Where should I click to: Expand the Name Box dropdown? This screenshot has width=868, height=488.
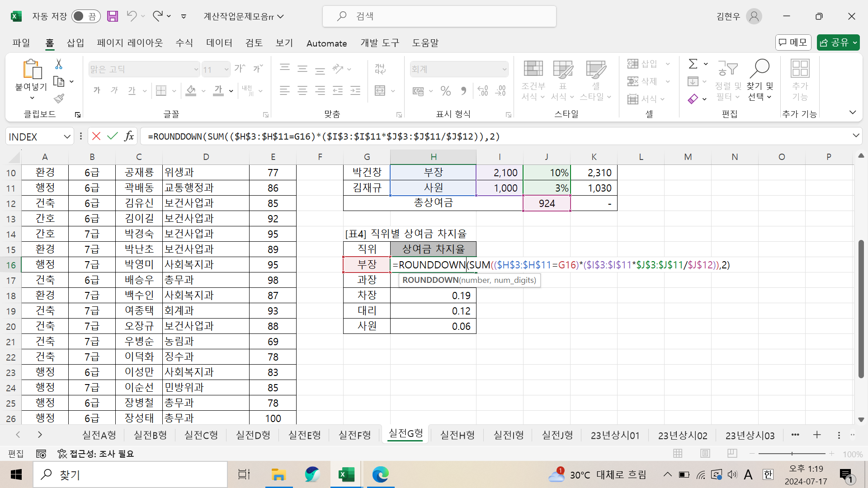tap(67, 136)
